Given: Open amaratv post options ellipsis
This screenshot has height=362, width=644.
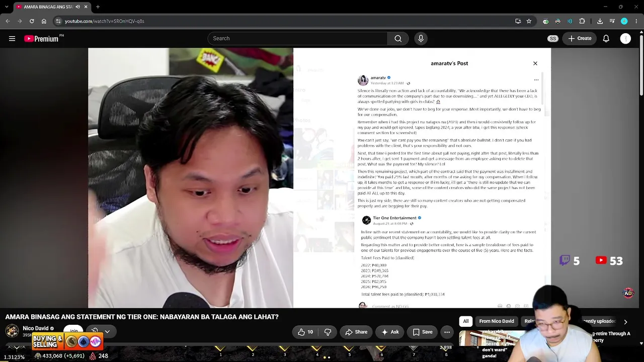Looking at the screenshot, I should pos(536,80).
